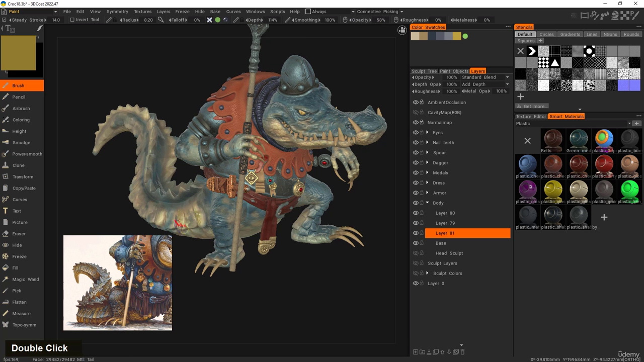Hide the Normalmap layer

(x=416, y=123)
